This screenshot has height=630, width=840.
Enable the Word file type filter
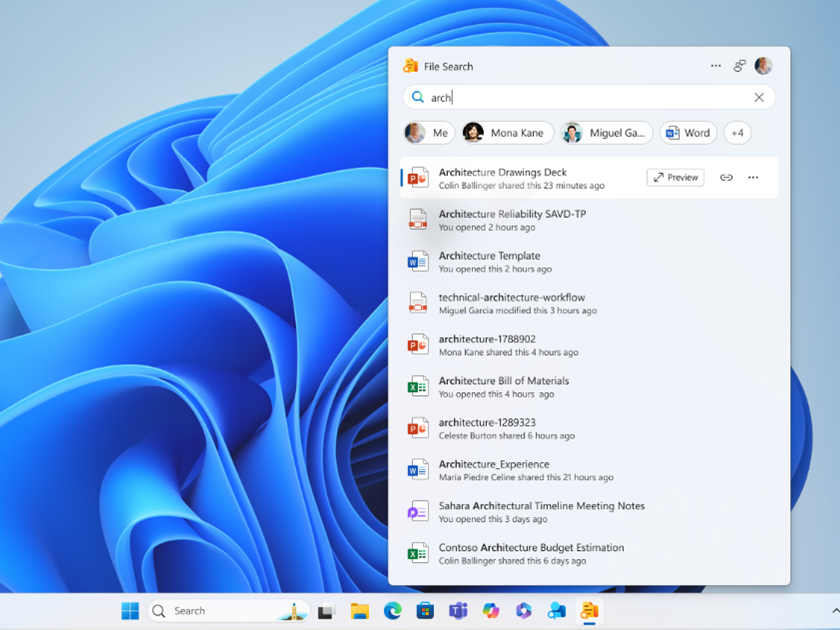click(688, 132)
